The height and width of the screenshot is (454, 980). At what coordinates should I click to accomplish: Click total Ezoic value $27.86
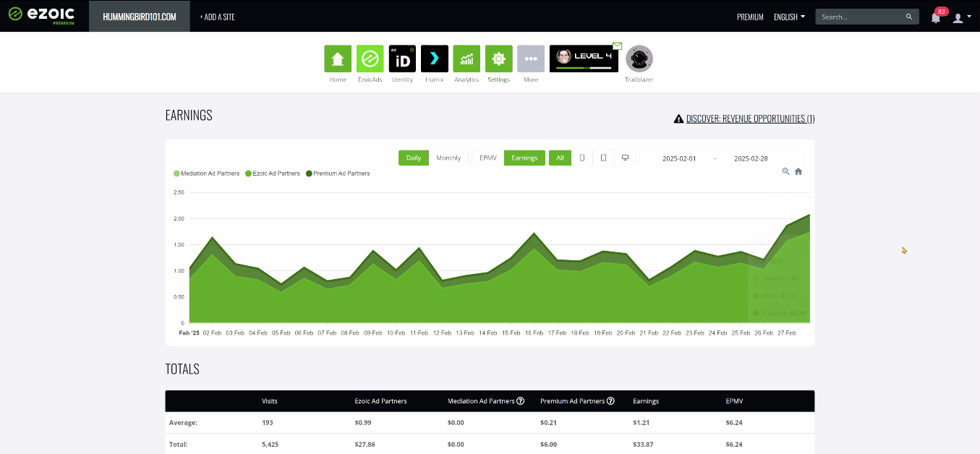365,444
